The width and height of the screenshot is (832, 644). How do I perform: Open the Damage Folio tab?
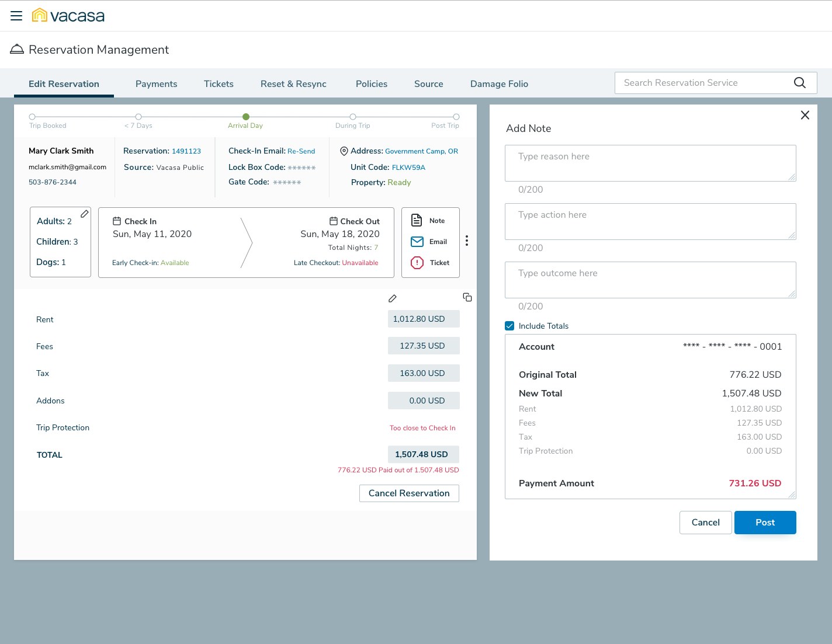coord(500,84)
